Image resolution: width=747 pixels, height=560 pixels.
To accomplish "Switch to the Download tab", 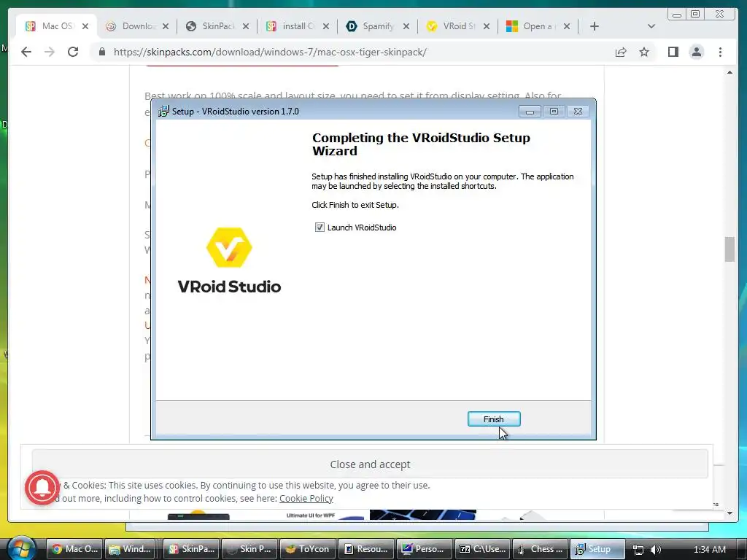I will click(131, 26).
